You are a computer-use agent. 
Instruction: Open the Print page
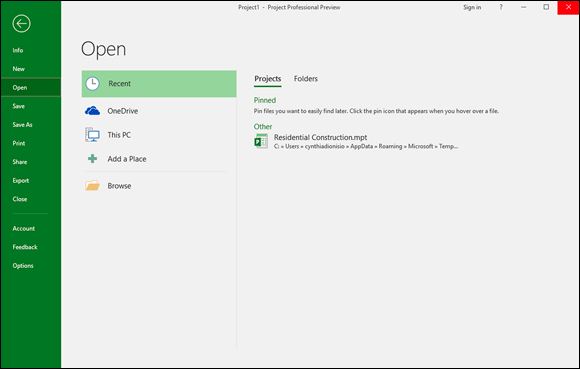[x=19, y=143]
